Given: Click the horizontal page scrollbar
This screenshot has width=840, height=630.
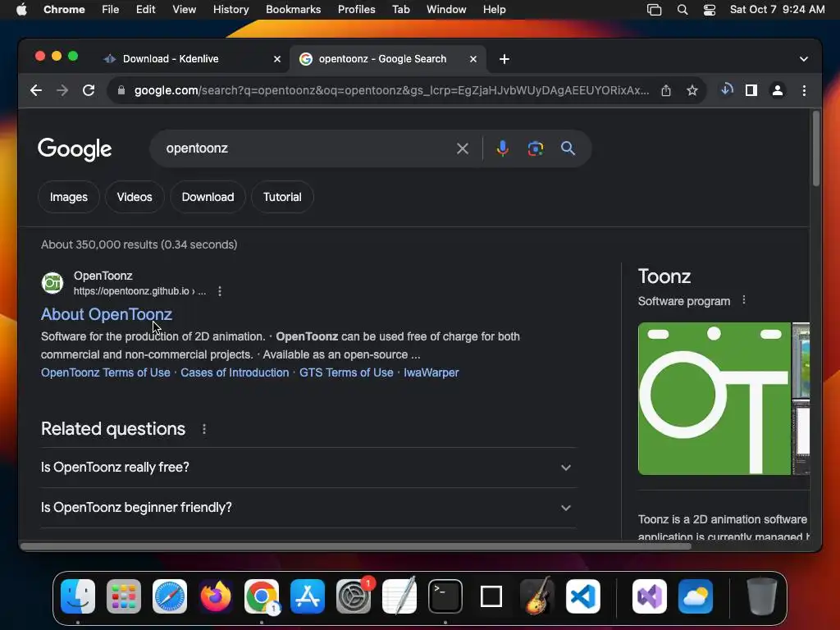Looking at the screenshot, I should coord(356,546).
